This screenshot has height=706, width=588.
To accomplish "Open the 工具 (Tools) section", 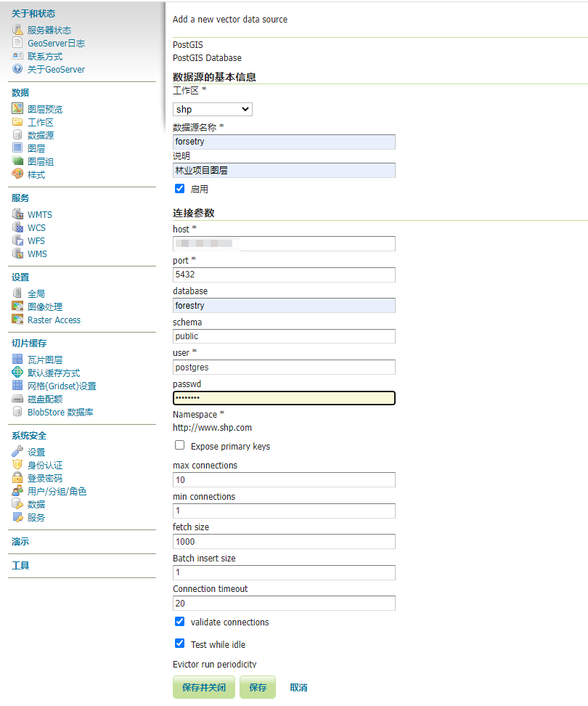I will (20, 565).
